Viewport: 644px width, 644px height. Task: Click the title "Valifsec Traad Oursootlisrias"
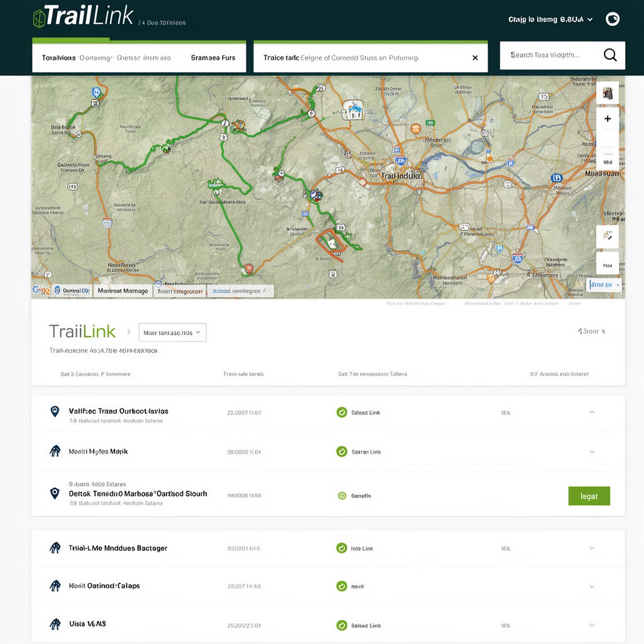[x=118, y=411]
